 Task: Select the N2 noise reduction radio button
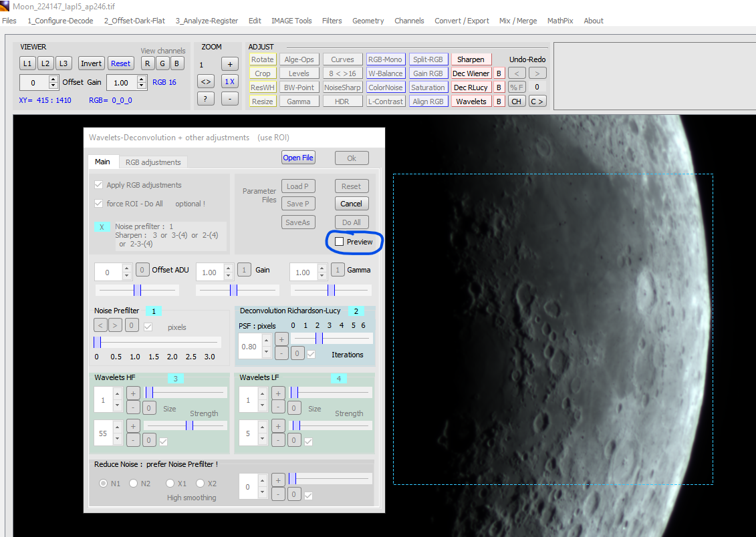click(134, 484)
